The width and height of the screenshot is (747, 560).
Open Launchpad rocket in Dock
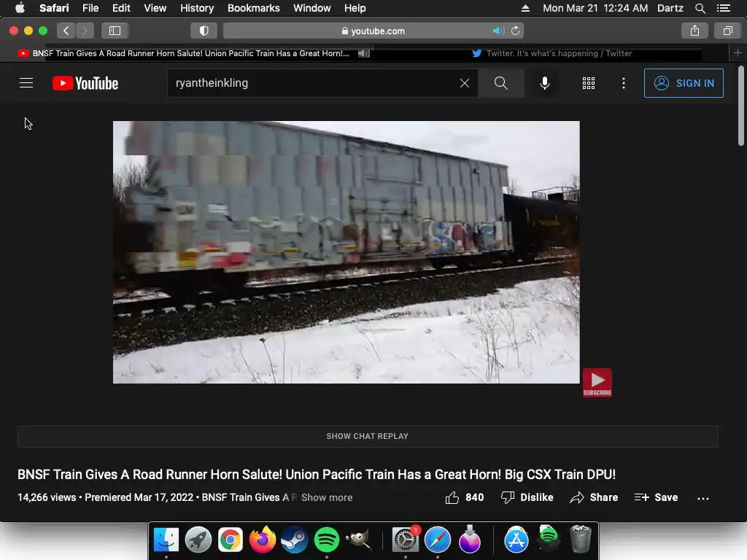pos(198,540)
